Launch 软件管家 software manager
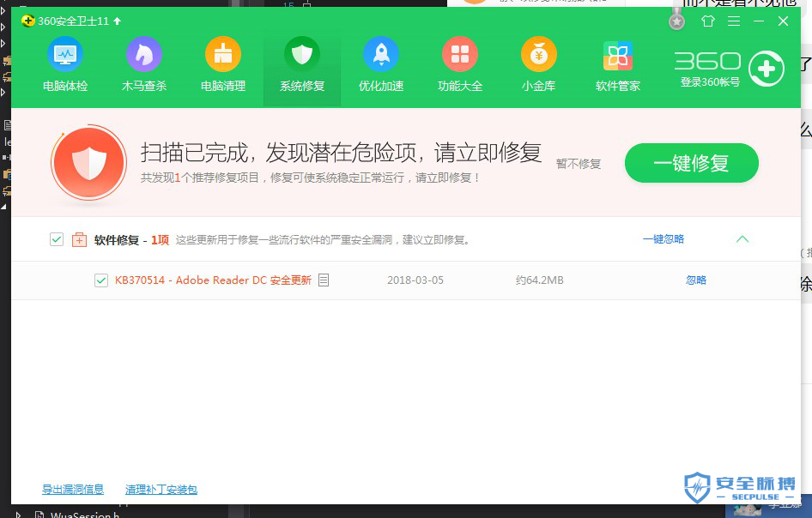This screenshot has width=812, height=518. [617, 63]
